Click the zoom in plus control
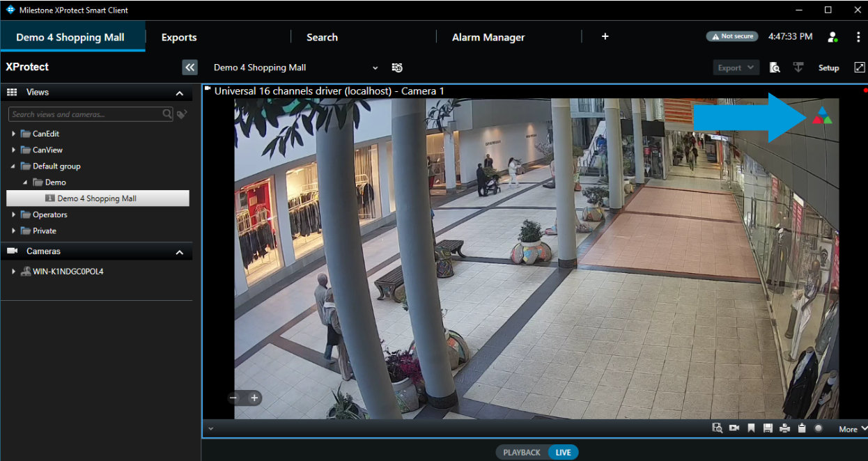Viewport: 868px width, 461px height. (254, 398)
